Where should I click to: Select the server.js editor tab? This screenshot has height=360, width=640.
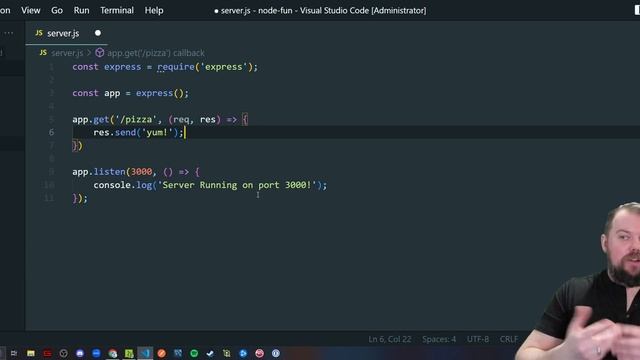click(x=63, y=33)
